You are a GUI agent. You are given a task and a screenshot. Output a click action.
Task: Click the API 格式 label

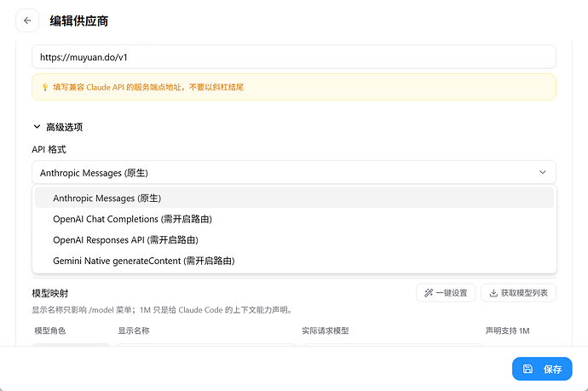pyautogui.click(x=49, y=150)
